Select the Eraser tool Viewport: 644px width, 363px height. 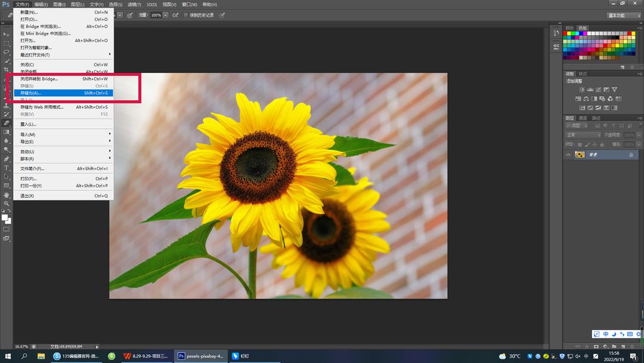(x=7, y=122)
